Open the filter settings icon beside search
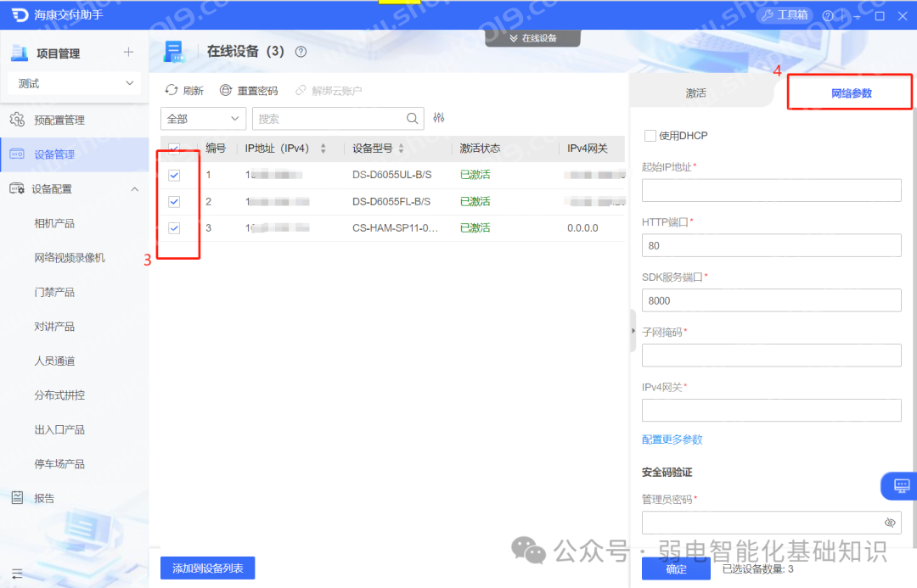The image size is (917, 588). (x=439, y=118)
